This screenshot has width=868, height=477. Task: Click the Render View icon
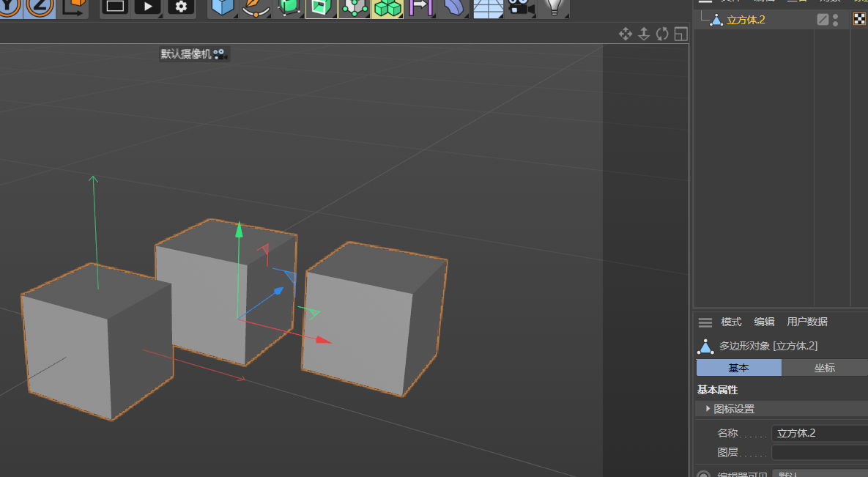[147, 7]
